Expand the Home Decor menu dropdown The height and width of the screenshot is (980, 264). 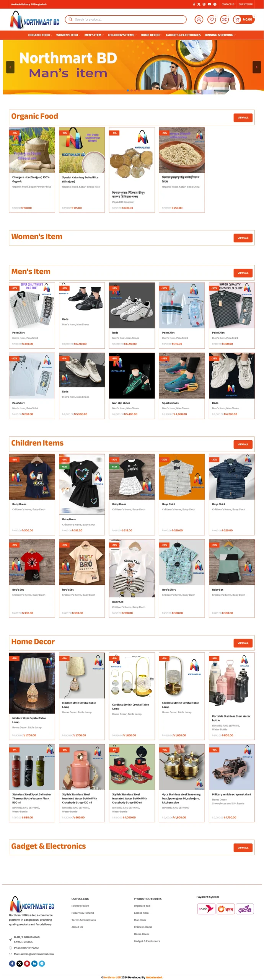pos(151,35)
